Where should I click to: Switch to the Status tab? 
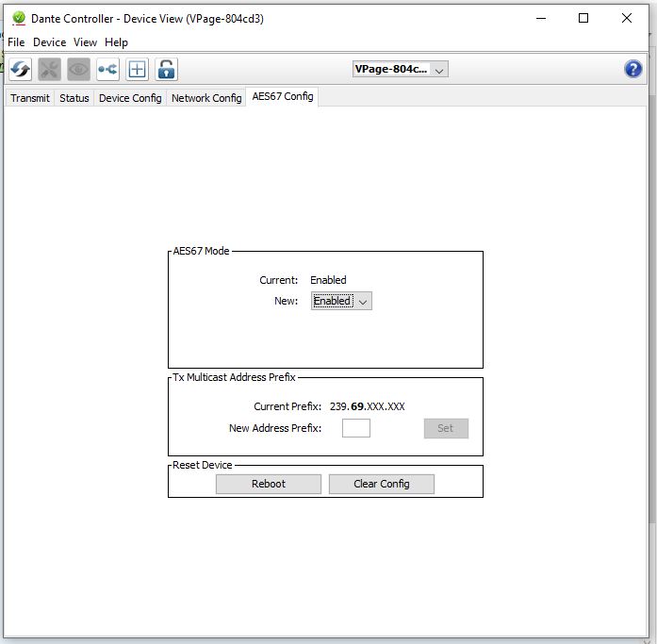[x=74, y=98]
